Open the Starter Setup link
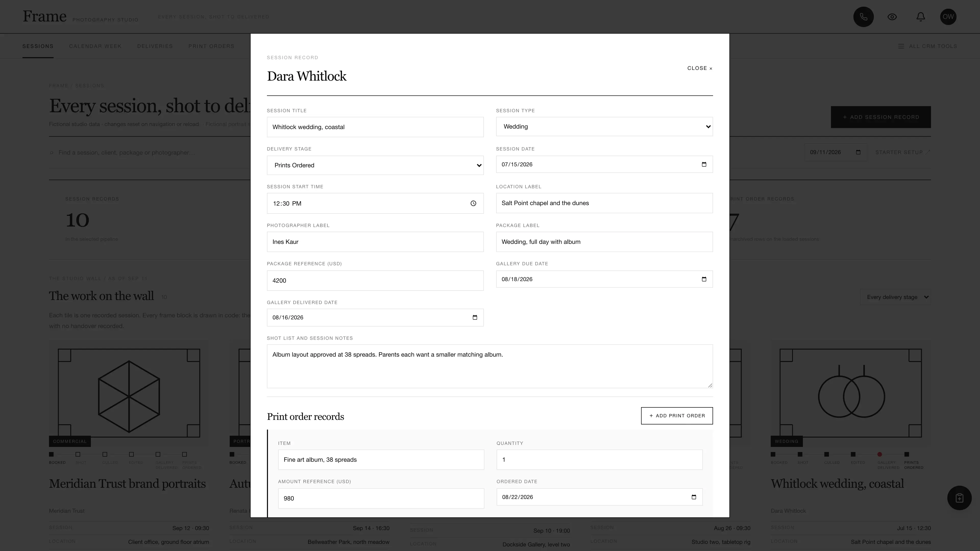 [x=902, y=152]
